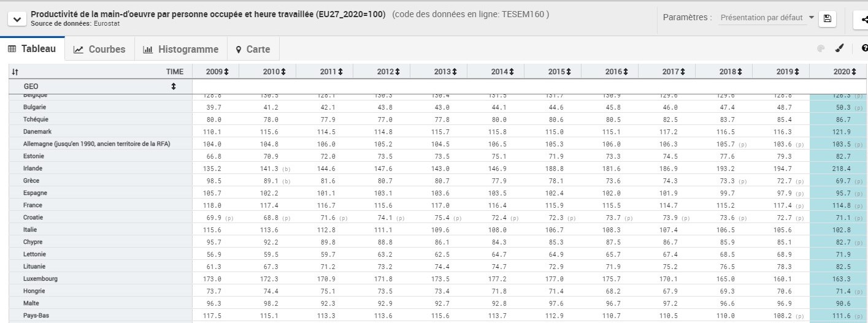The height and width of the screenshot is (323, 868).
Task: Expand the dataset info chevron button
Action: click(16, 19)
